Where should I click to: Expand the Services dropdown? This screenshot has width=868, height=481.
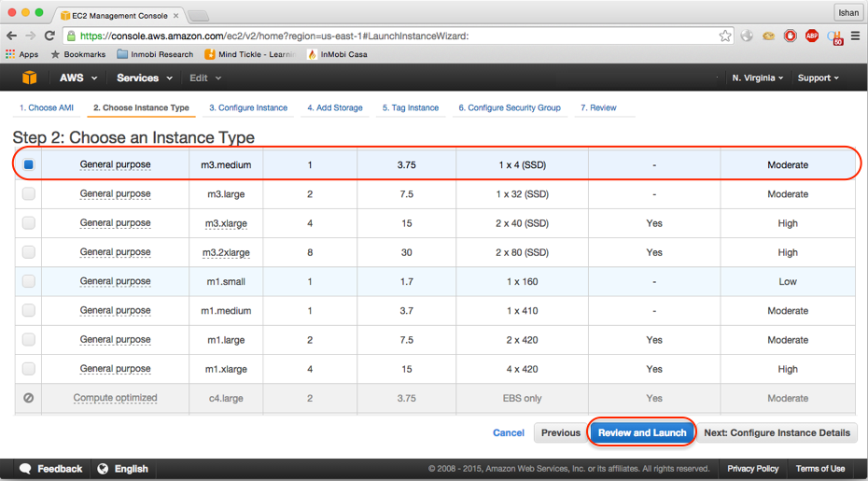pos(145,78)
